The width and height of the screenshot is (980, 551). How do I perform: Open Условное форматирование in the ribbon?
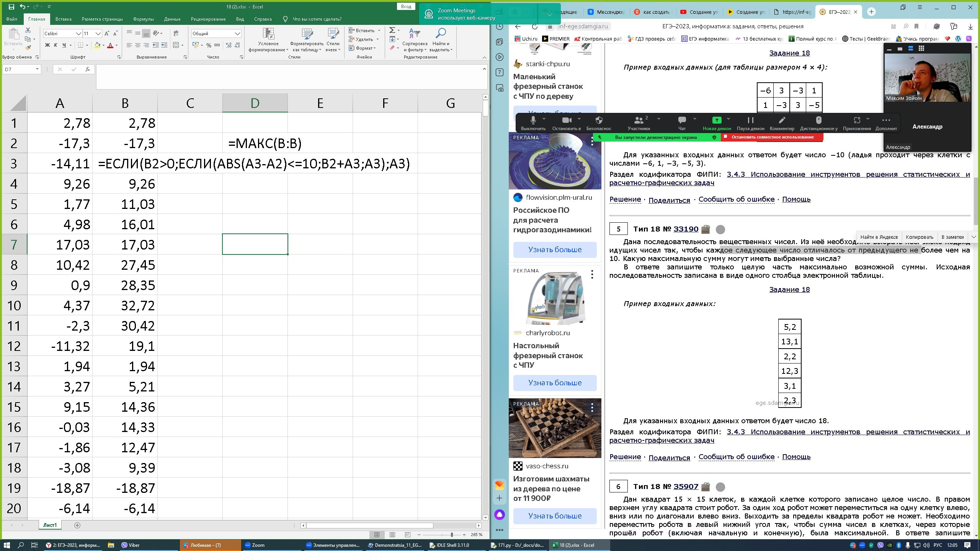tap(268, 40)
